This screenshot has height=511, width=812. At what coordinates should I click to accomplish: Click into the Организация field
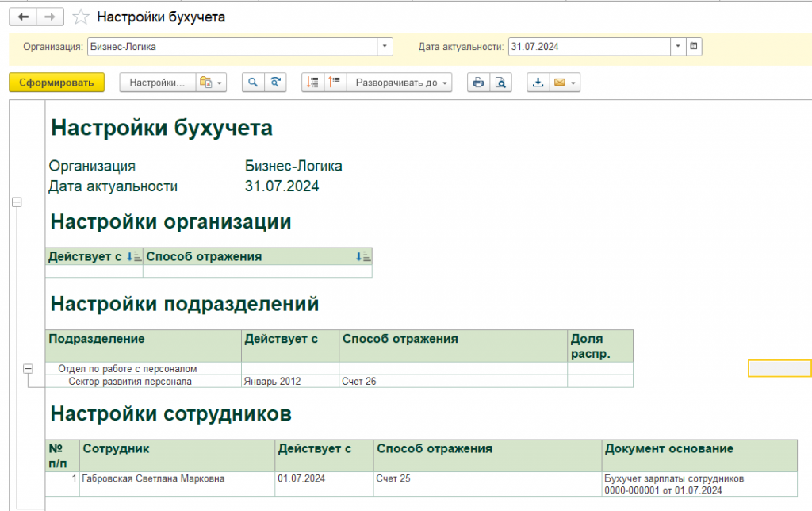coord(232,47)
